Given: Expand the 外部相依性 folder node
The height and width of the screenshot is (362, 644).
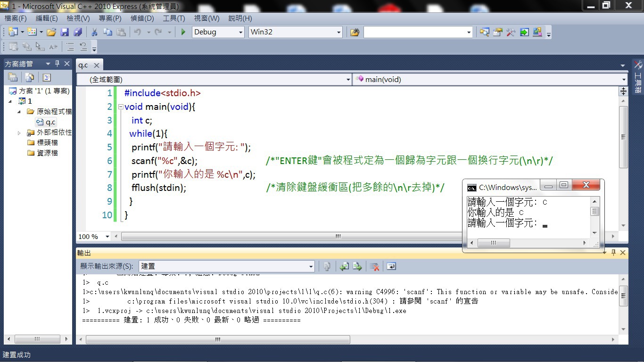Looking at the screenshot, I should [x=19, y=133].
